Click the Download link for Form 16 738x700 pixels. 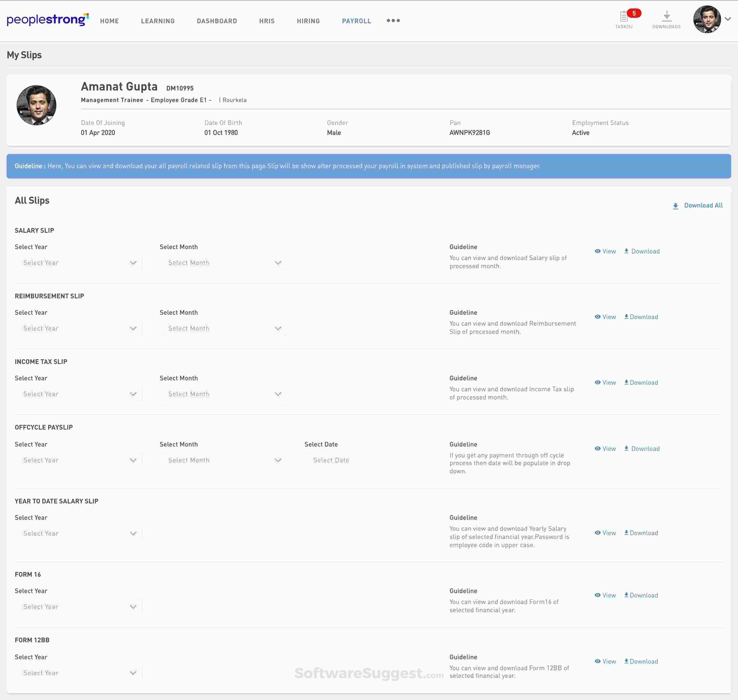(x=641, y=595)
